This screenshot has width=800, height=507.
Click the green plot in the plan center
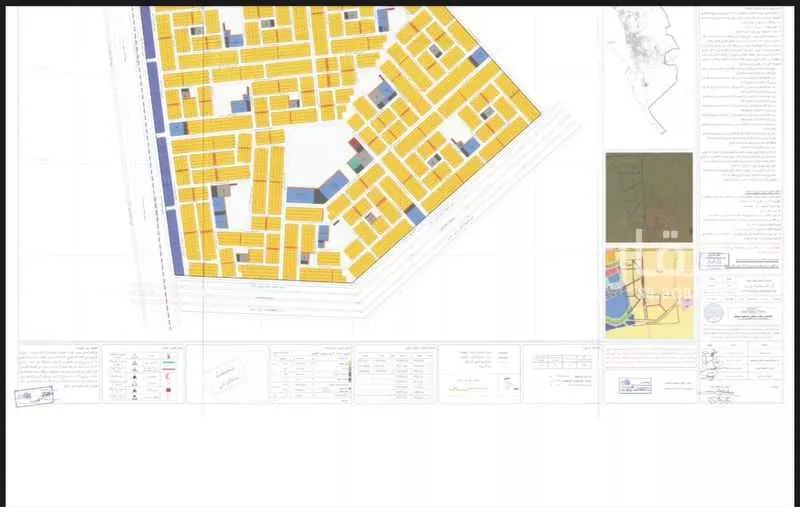point(354,163)
